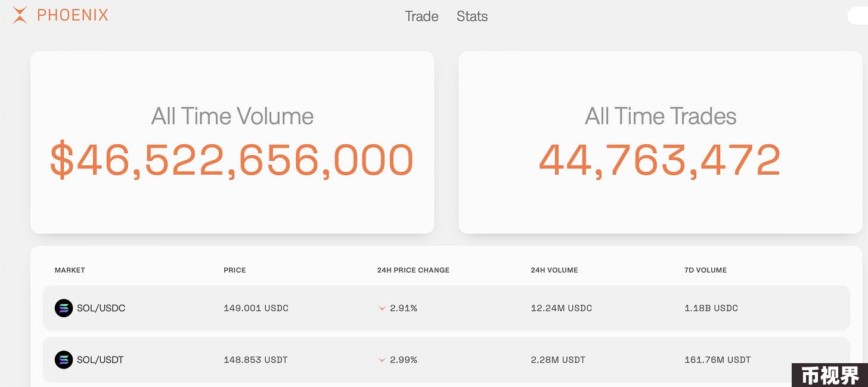
Task: Open the SOL/USDT market row
Action: [x=446, y=360]
